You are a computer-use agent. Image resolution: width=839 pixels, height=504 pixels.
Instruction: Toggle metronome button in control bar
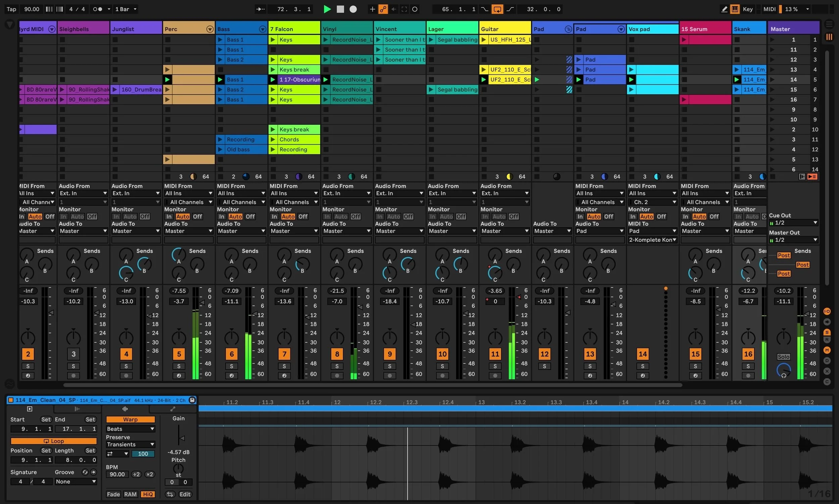98,9
